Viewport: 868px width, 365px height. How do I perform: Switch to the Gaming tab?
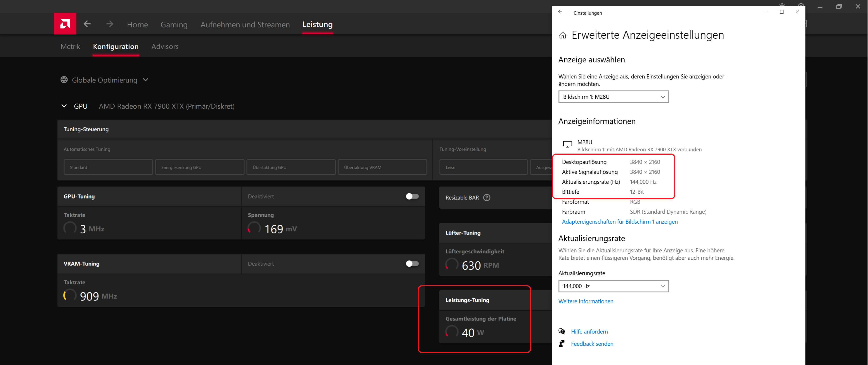pos(174,25)
